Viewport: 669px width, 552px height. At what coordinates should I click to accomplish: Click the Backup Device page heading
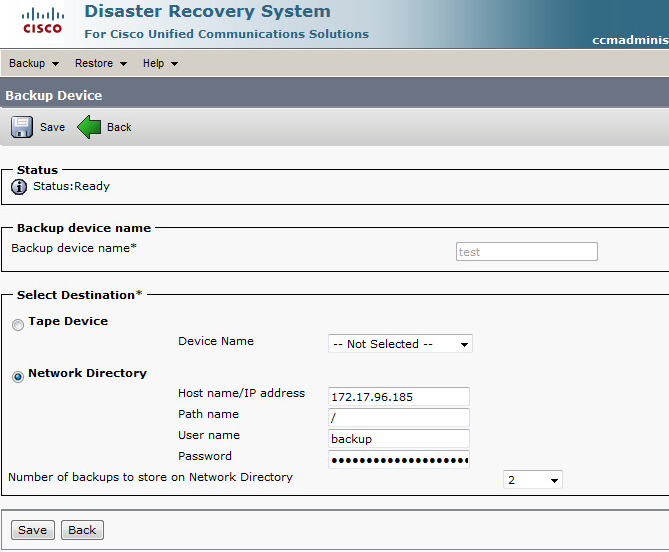pyautogui.click(x=54, y=96)
